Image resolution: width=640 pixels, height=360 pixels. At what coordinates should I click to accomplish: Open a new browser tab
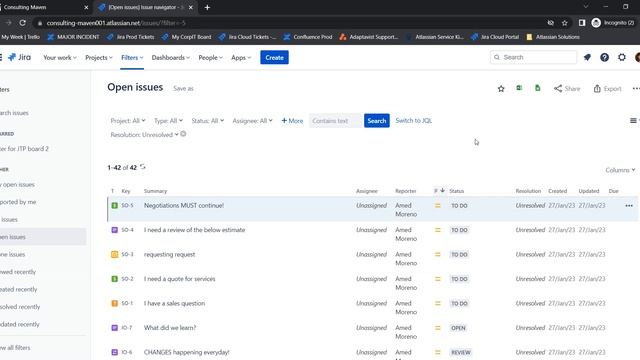[x=207, y=7]
